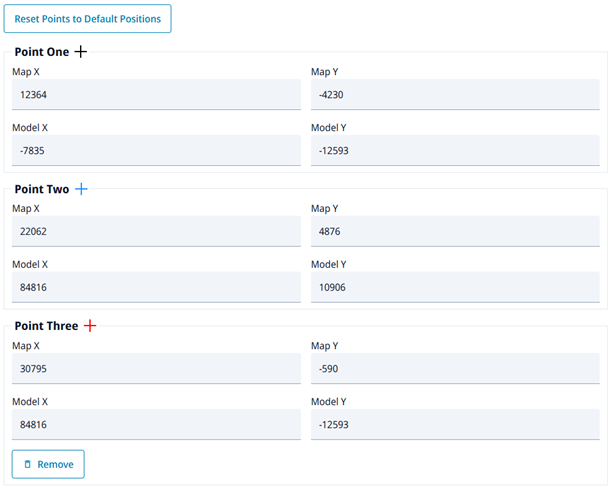Edit the Point One Model Y input
This screenshot has height=489, width=609.
click(455, 151)
